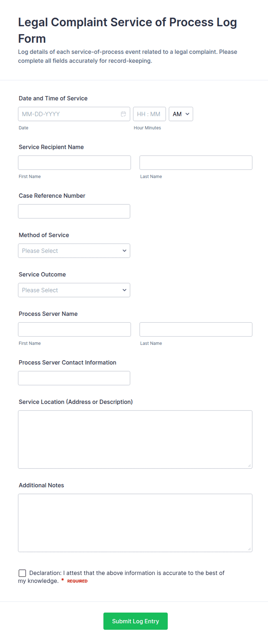The height and width of the screenshot is (644, 268).
Task: Click Service Recipient First Name field
Action: (x=74, y=163)
